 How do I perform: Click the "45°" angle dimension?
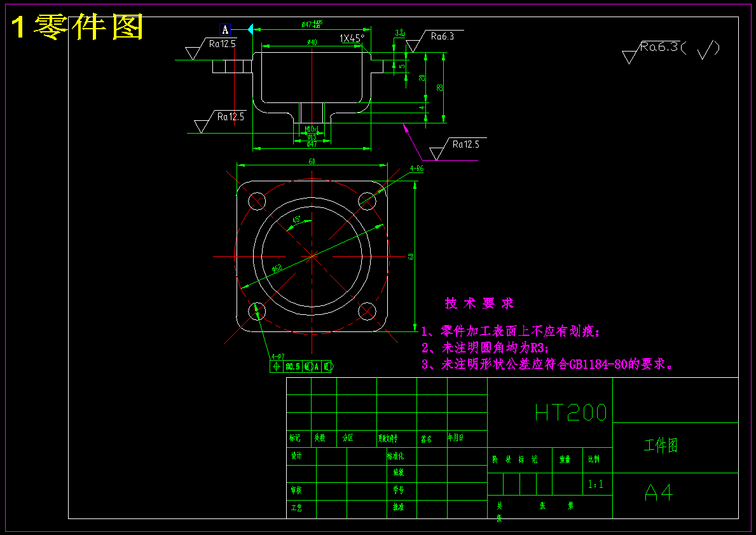pos(297,220)
